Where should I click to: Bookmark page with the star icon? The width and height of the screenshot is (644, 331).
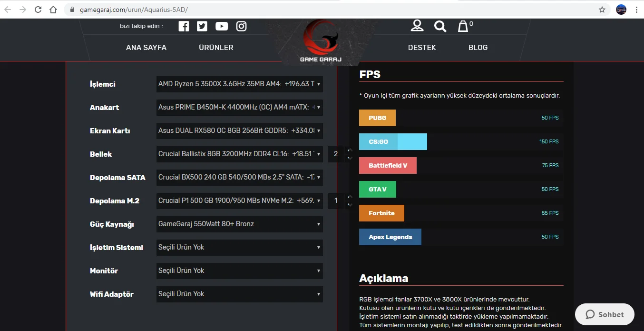coord(602,10)
